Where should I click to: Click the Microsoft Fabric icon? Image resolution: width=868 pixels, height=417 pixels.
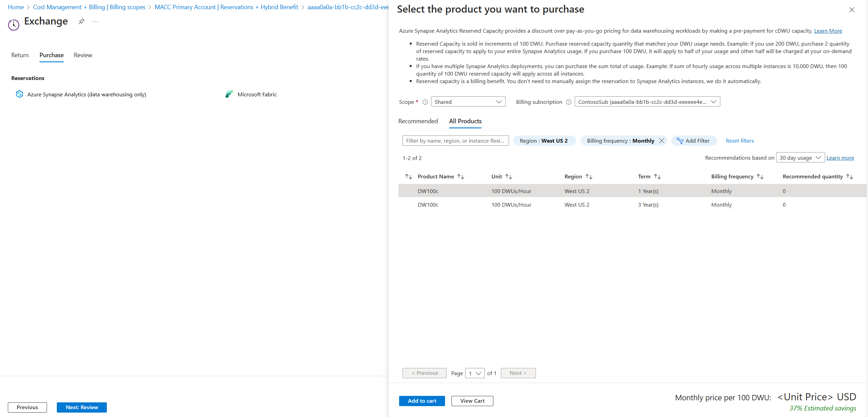point(229,94)
